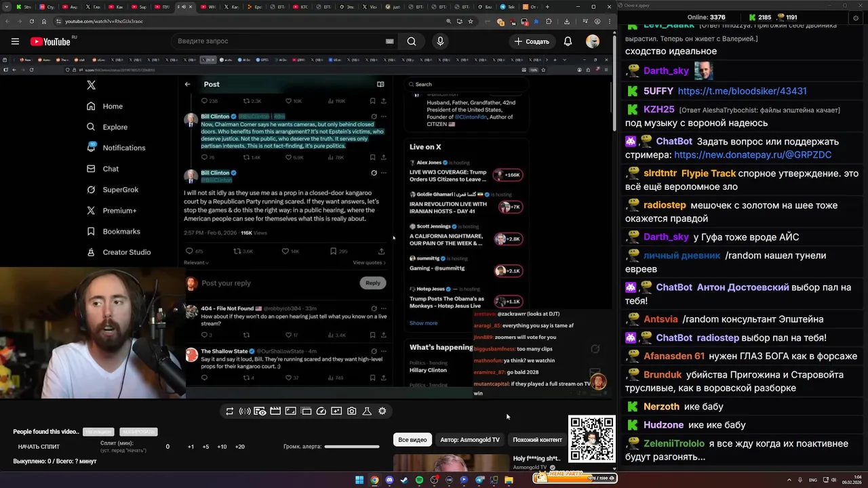868x488 pixels.
Task: Bookmark this page with the star icon
Action: pyautogui.click(x=471, y=21)
